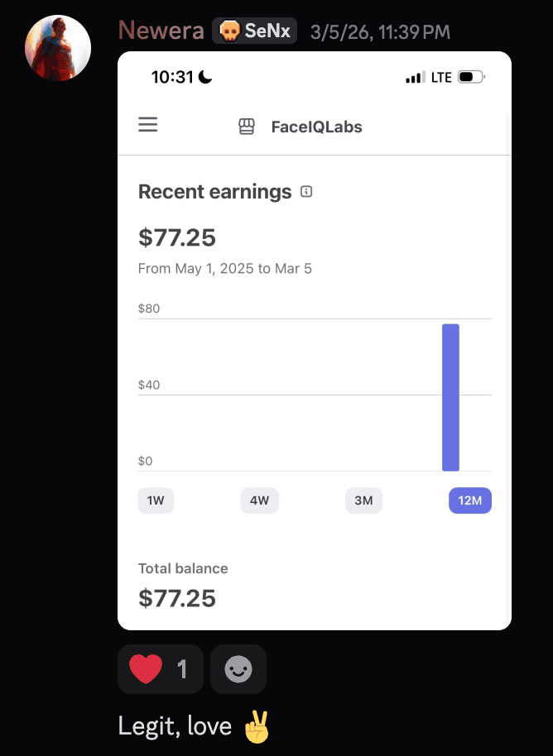Select the 12M period pill
Viewport: 553px width, 756px height.
[469, 500]
